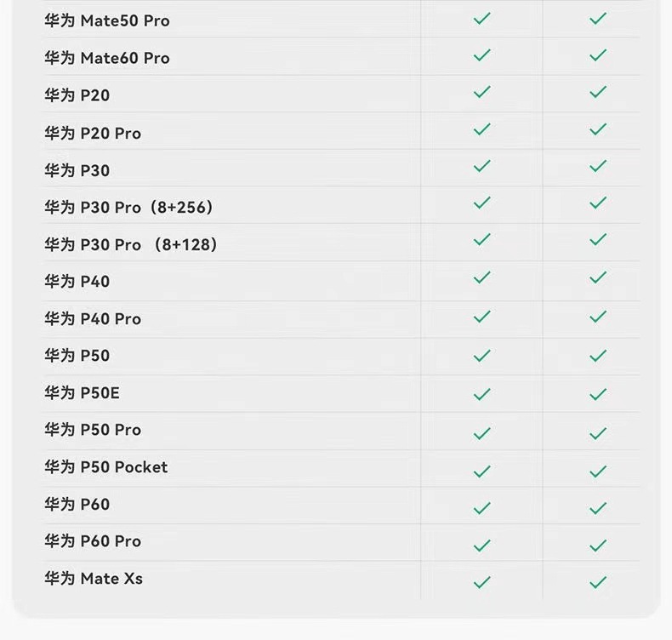Screen dimensions: 672x640
Task: Click first-column checkmark for 华为 P50 Pocket
Action: click(x=481, y=471)
